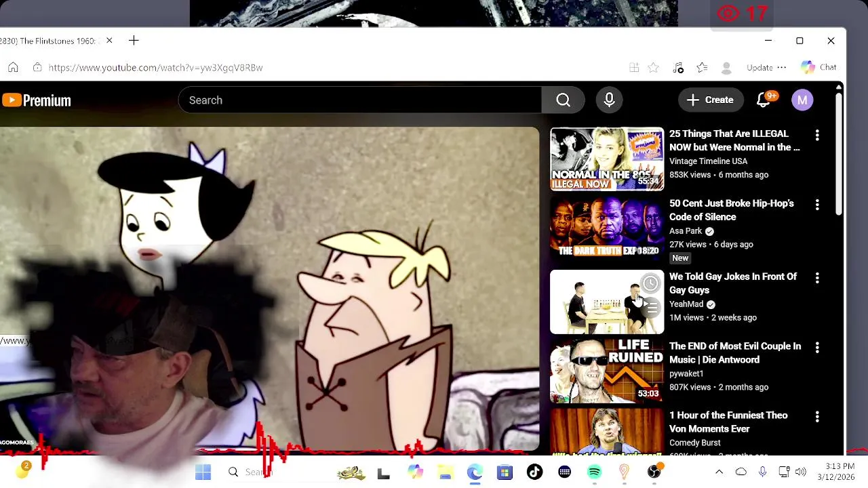Open OBS Studio from the taskbar
Viewport: 868px width, 488px height.
[x=654, y=472]
